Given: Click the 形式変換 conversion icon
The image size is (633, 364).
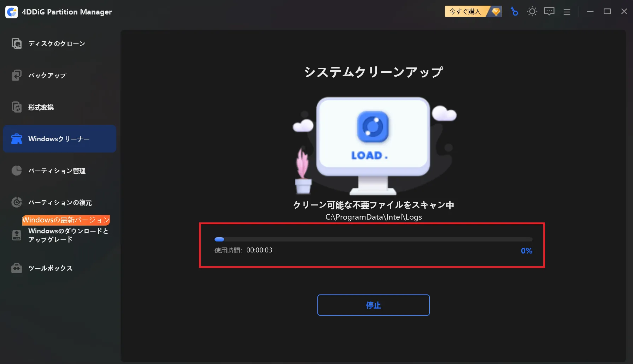Looking at the screenshot, I should (x=17, y=107).
